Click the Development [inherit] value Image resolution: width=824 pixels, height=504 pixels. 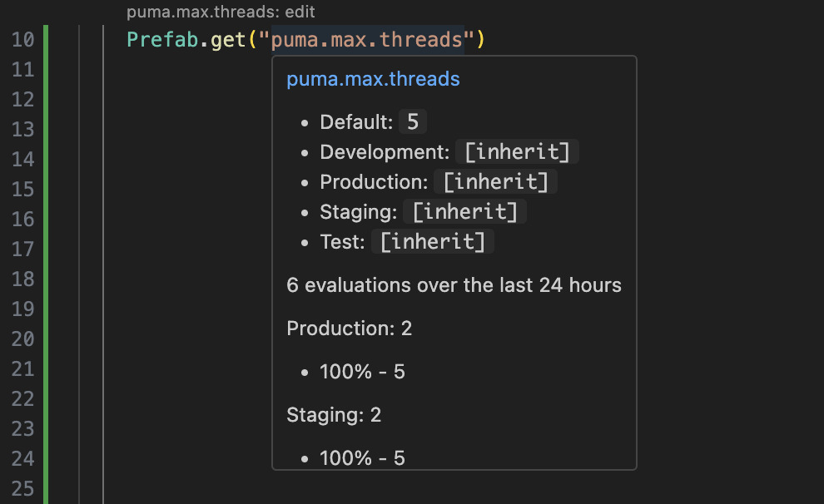coord(517,152)
